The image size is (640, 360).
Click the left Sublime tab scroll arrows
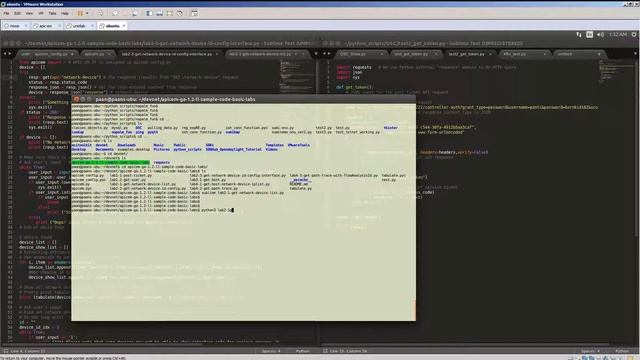click(x=7, y=54)
